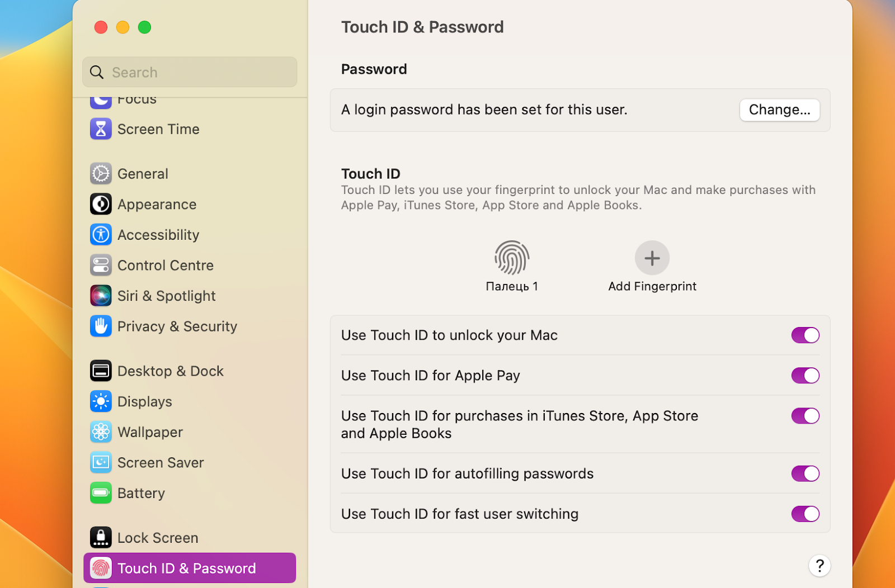Open Accessibility settings icon
Image resolution: width=895 pixels, height=588 pixels.
click(x=101, y=235)
